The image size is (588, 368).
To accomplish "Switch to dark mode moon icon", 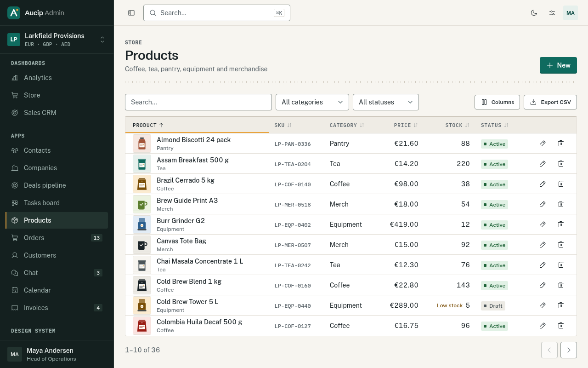I will click(x=534, y=13).
